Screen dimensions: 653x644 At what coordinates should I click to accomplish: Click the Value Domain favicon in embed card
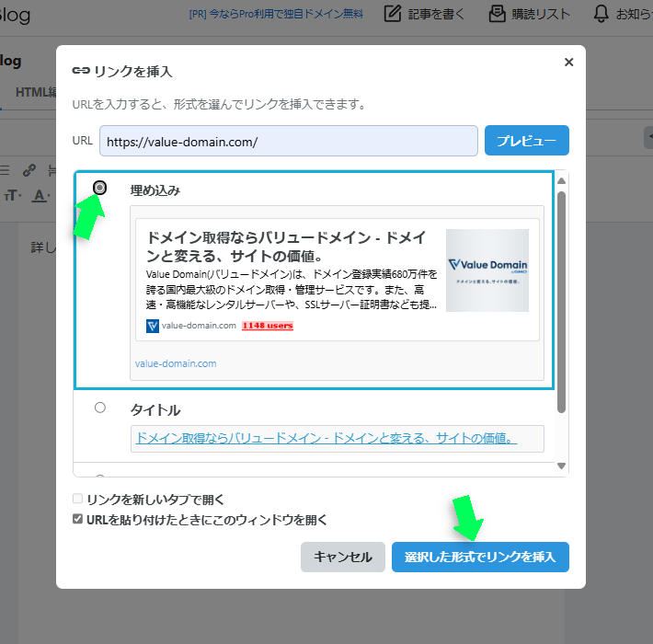tap(153, 327)
